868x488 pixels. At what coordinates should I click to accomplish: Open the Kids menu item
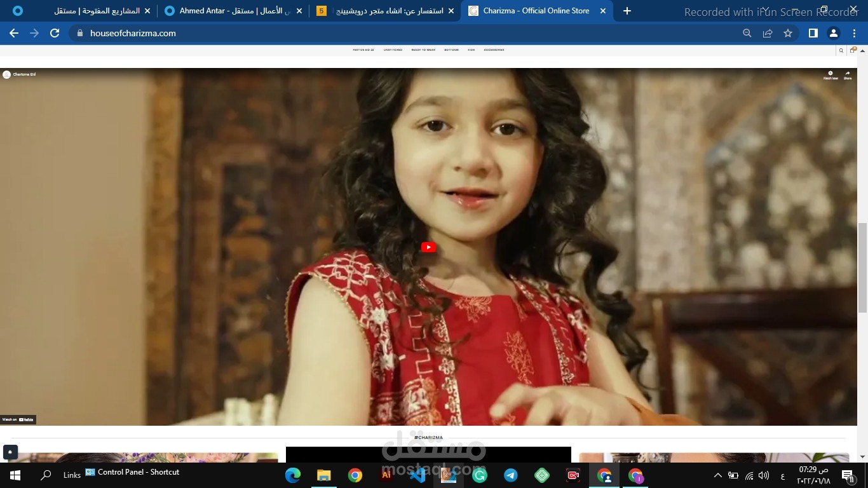[x=471, y=50]
